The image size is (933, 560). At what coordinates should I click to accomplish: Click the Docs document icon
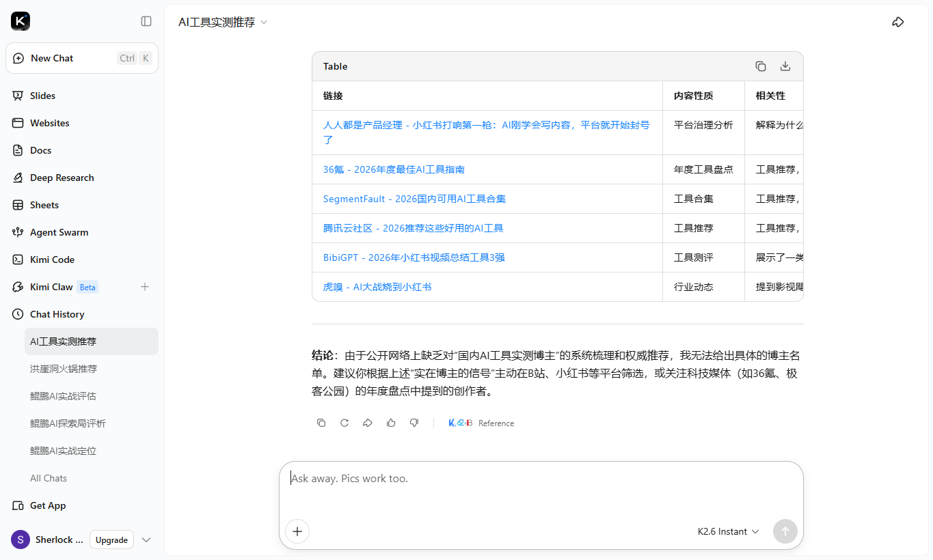(18, 150)
